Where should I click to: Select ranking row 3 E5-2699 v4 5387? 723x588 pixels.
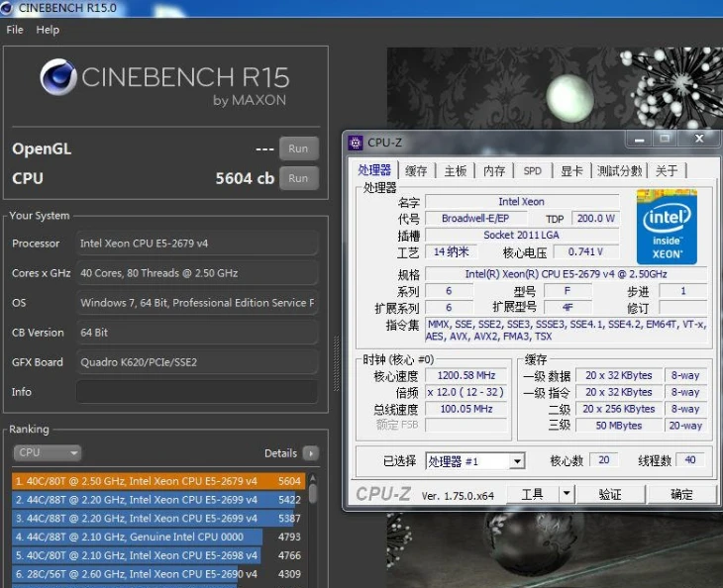click(158, 518)
